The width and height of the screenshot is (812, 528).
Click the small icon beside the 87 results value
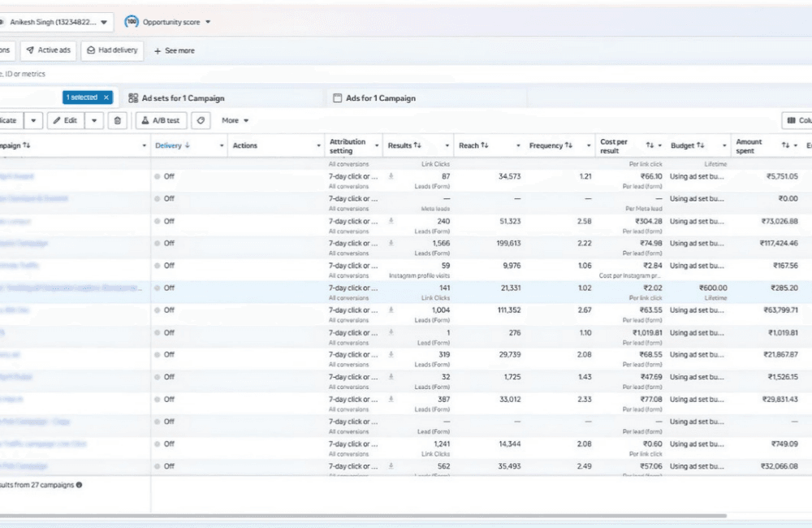tap(391, 176)
